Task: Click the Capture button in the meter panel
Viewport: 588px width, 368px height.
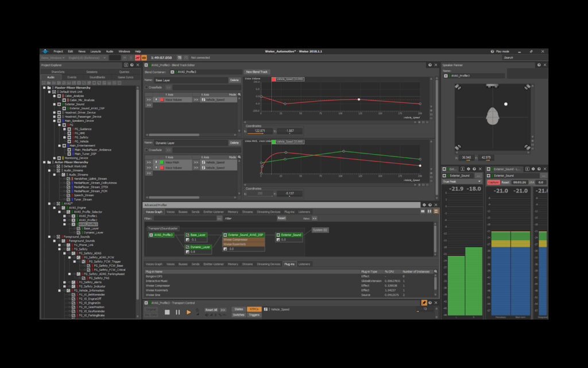Action: 493,182
